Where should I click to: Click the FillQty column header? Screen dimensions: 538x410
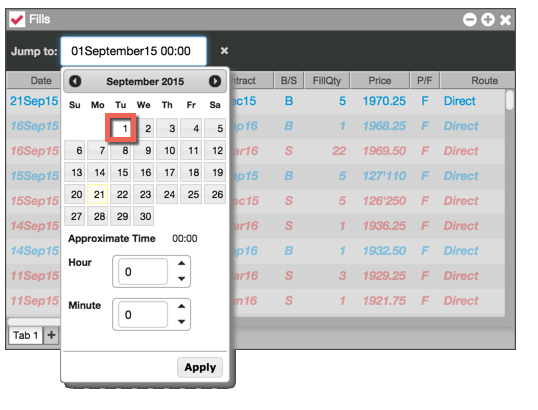327,81
